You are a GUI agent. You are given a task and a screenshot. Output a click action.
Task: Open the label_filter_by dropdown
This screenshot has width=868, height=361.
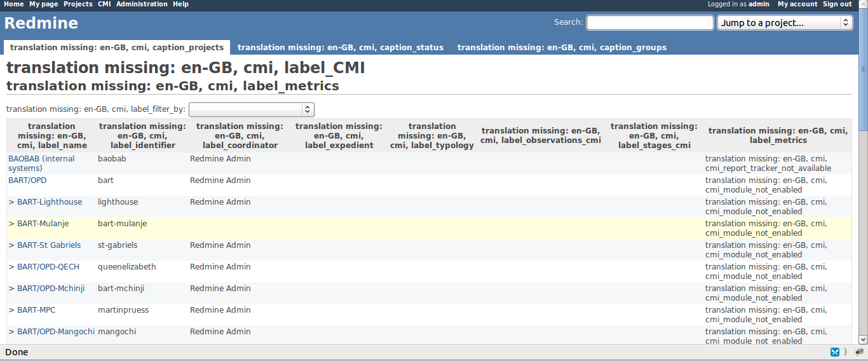point(252,109)
